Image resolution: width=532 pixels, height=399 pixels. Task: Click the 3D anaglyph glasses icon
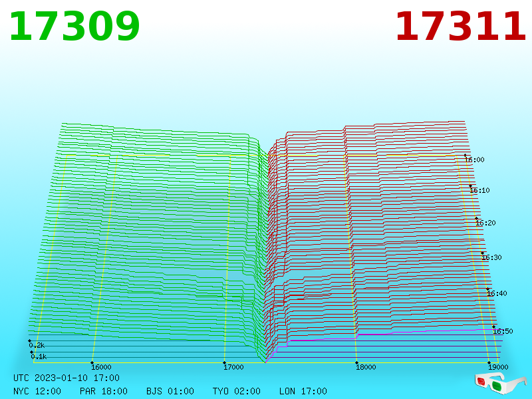click(x=501, y=382)
